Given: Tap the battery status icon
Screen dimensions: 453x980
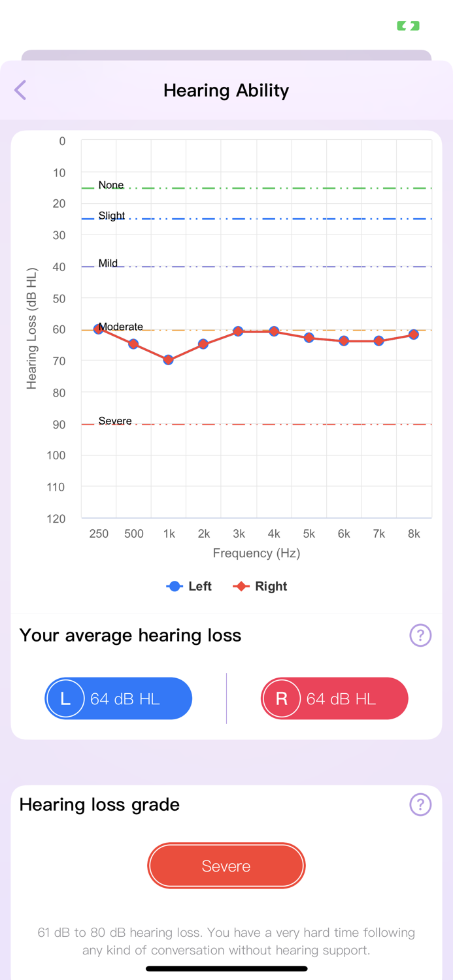Looking at the screenshot, I should click(x=407, y=25).
